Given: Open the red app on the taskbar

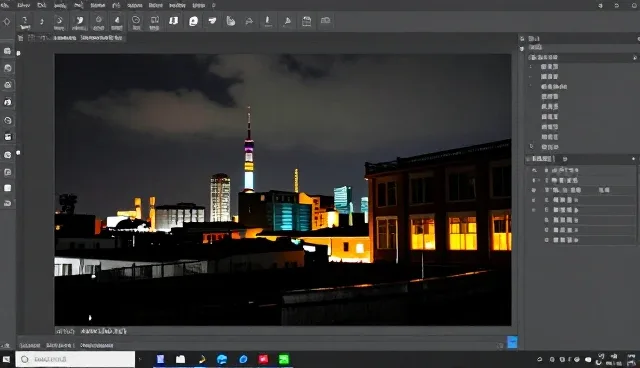Looking at the screenshot, I should click(x=264, y=359).
